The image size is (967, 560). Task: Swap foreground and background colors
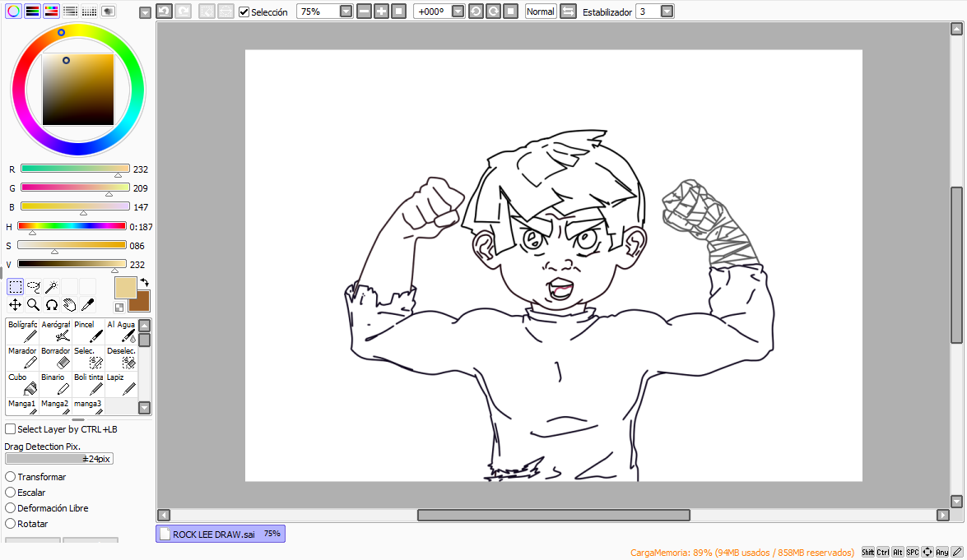(144, 282)
